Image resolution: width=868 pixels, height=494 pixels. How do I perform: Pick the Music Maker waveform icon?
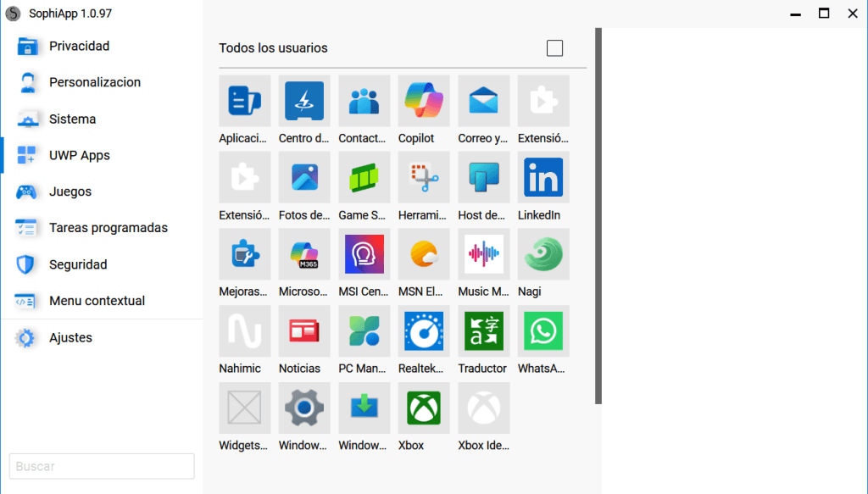[483, 254]
